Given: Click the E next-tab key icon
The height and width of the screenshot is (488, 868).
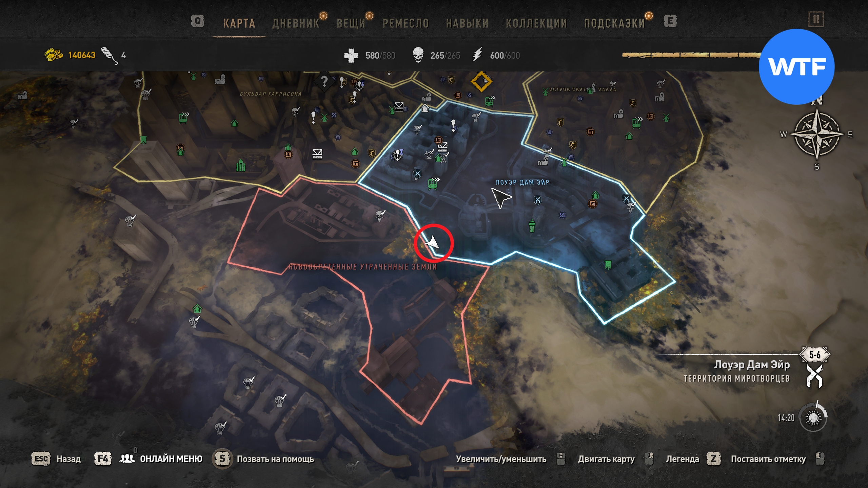Looking at the screenshot, I should 670,21.
